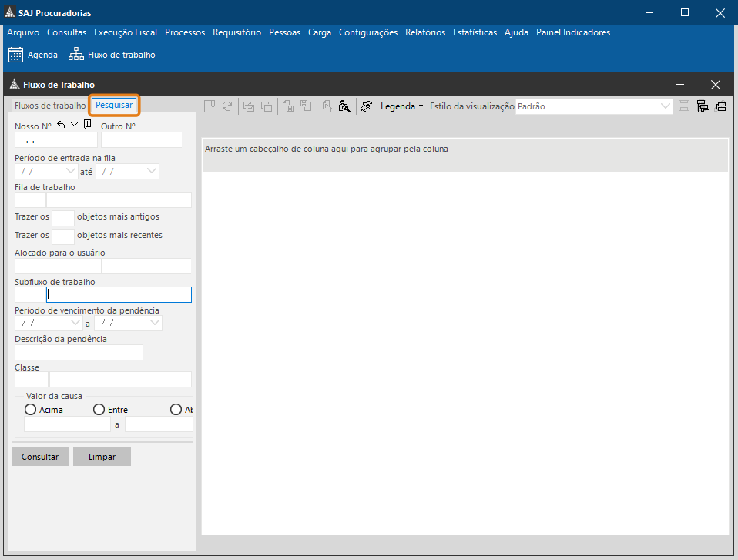This screenshot has height=560, width=738.
Task: Expand the Legenda dropdown
Action: [401, 106]
